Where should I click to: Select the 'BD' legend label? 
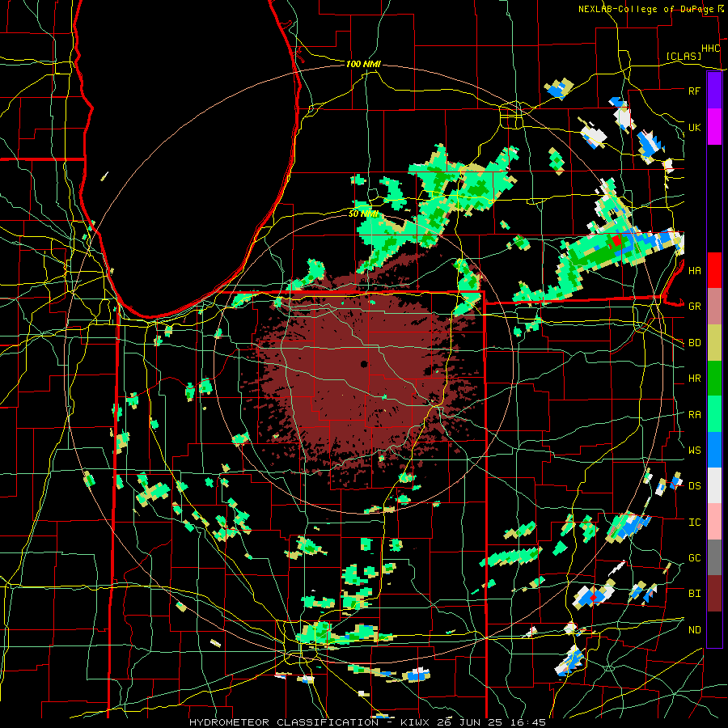[694, 343]
